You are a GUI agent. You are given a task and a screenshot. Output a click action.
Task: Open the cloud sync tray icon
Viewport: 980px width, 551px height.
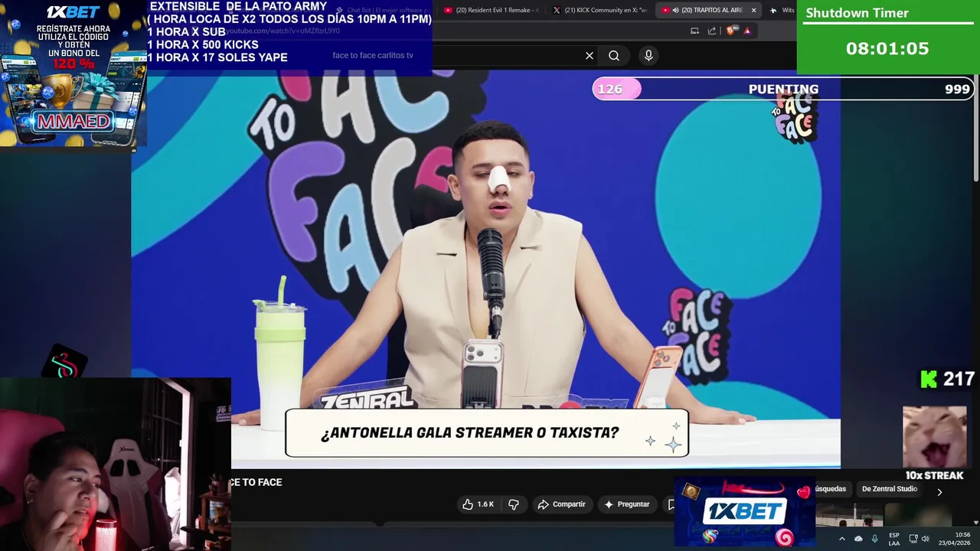(858, 539)
